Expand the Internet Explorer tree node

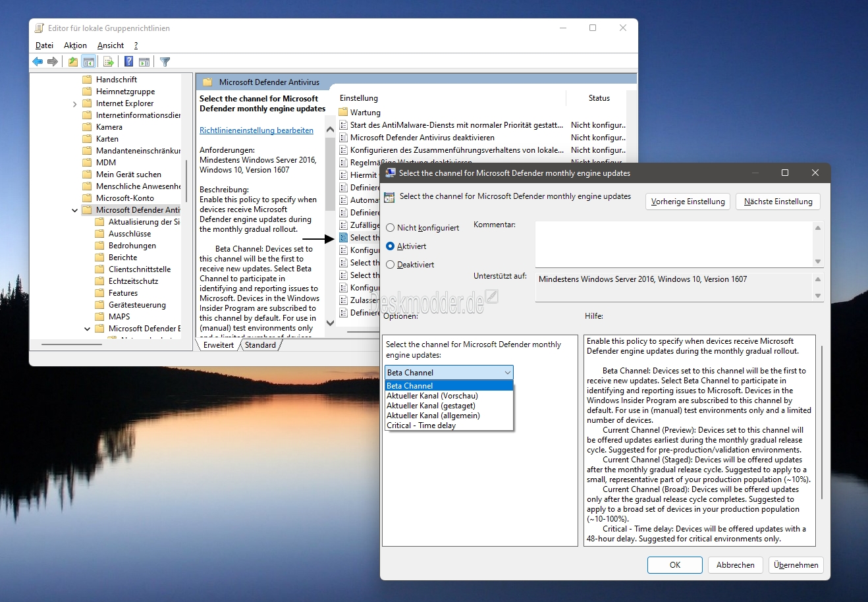click(74, 104)
